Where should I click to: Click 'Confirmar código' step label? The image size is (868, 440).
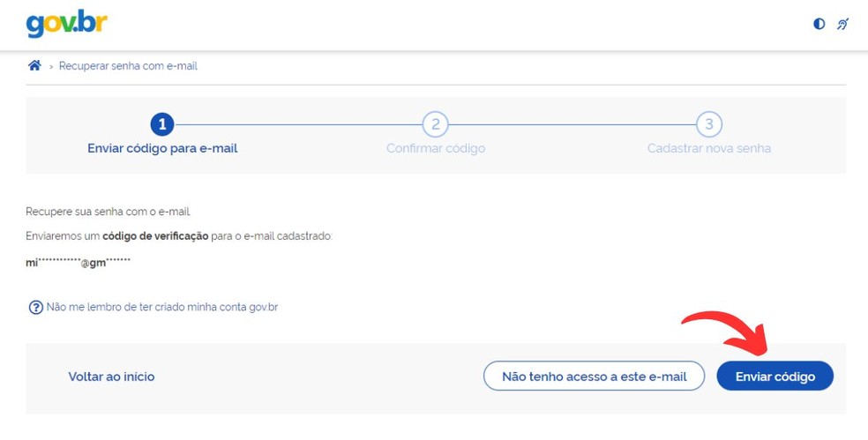tap(436, 148)
